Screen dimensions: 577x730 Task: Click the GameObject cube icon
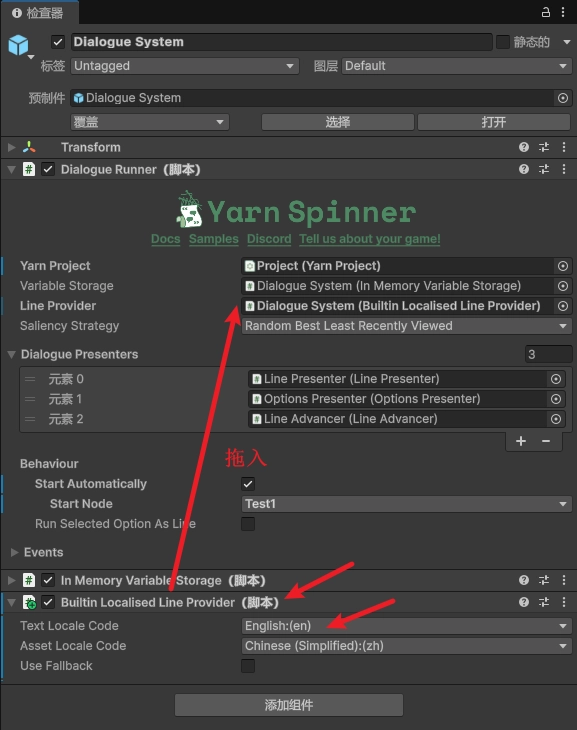[x=19, y=45]
